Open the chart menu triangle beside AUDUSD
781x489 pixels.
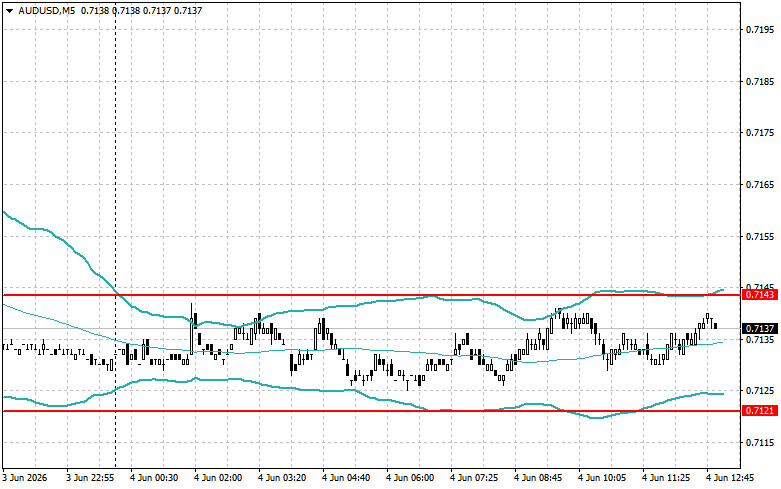(x=9, y=10)
